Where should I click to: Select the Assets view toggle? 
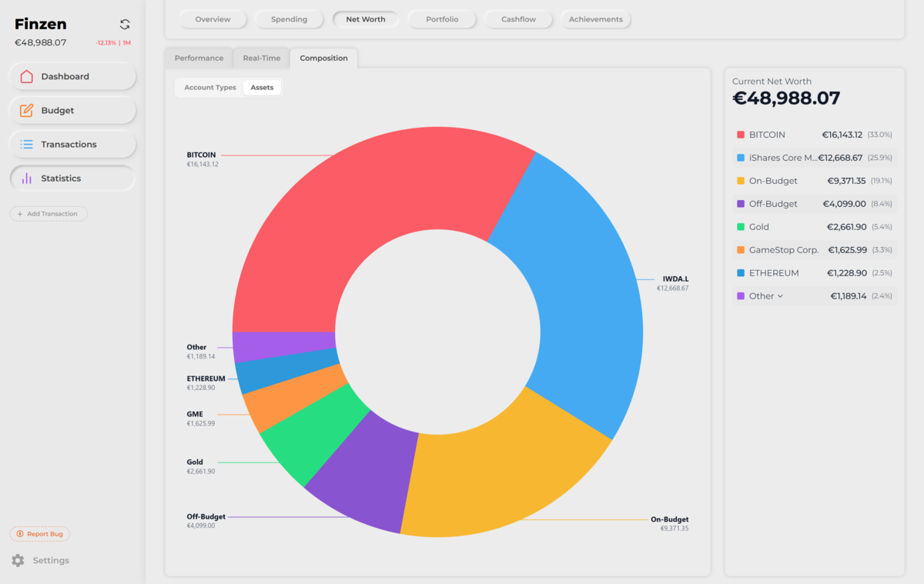[x=262, y=88]
